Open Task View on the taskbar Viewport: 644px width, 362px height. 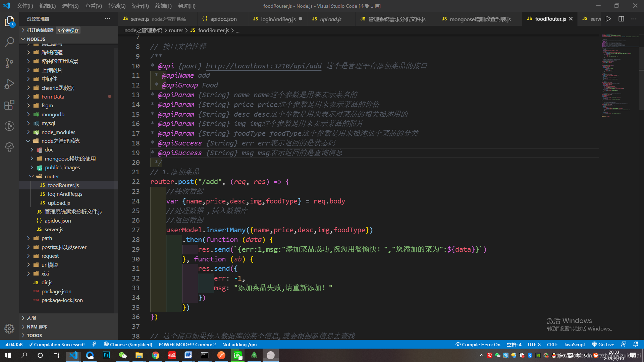click(x=56, y=355)
